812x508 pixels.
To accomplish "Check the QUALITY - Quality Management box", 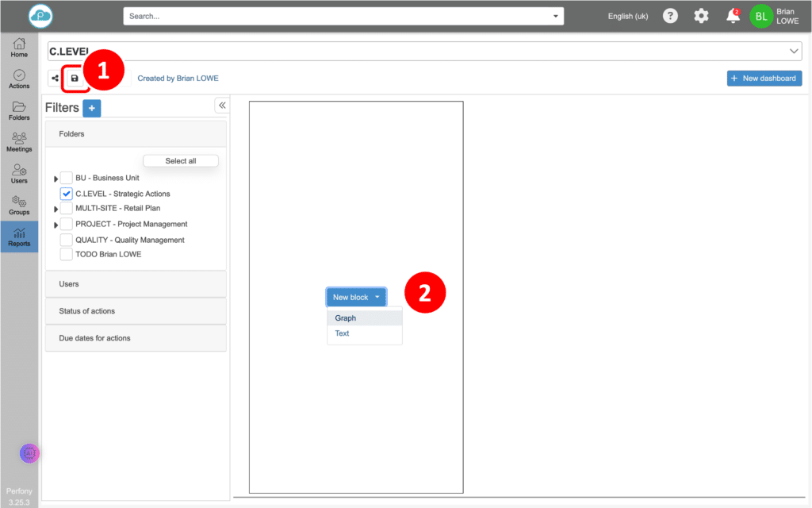I will (67, 240).
